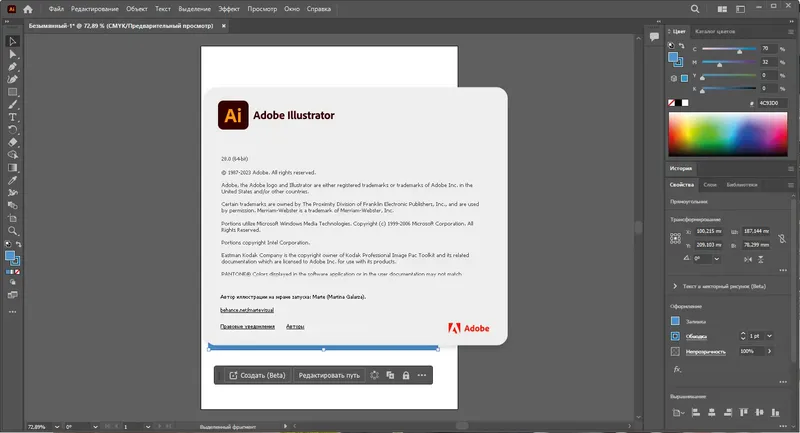
Task: Open rotation view dropdown in status bar
Action: click(x=95, y=426)
